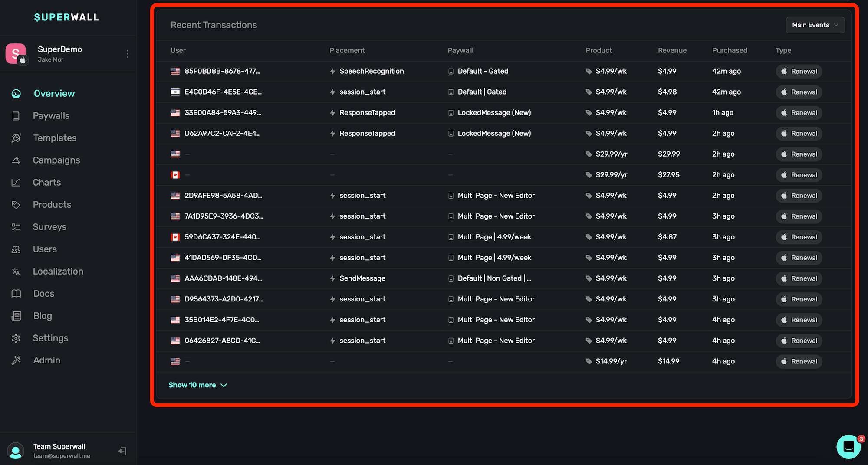Expand Show 10 more transactions

click(197, 385)
